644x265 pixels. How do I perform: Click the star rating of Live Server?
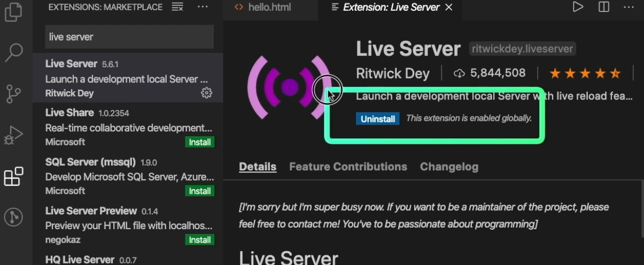tap(585, 74)
